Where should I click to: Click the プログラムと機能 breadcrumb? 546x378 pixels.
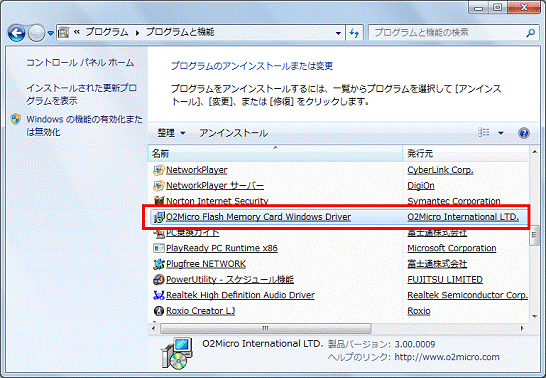tap(180, 32)
